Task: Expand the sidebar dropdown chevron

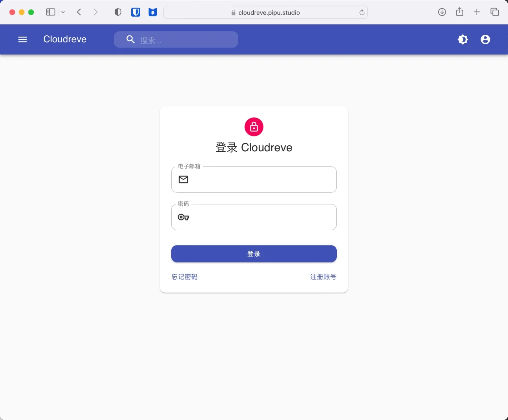Action: (x=63, y=12)
